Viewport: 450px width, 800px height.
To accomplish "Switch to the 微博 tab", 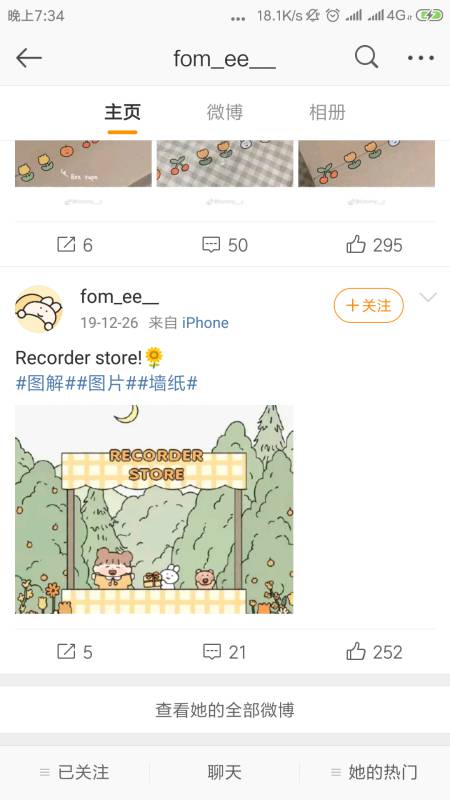I will (x=224, y=112).
